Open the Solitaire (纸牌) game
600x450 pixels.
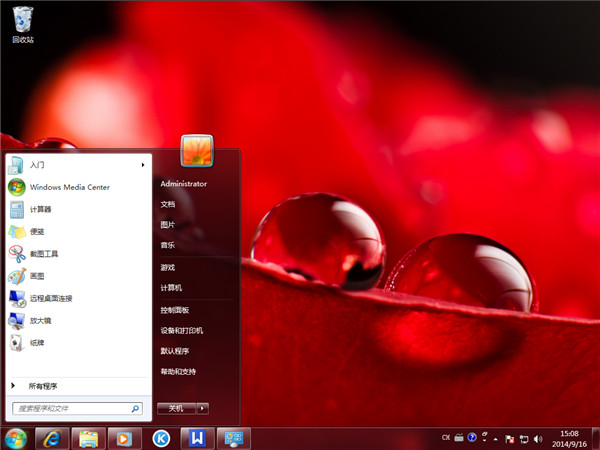(37, 342)
